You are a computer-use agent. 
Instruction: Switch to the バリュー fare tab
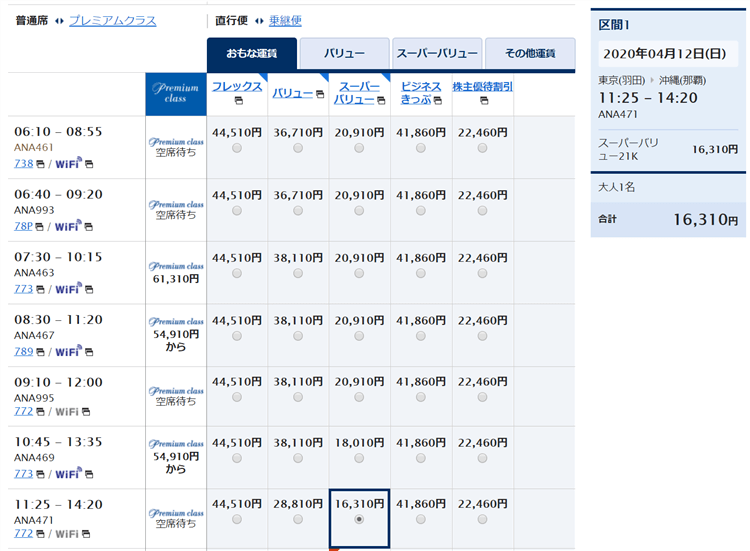pos(344,54)
